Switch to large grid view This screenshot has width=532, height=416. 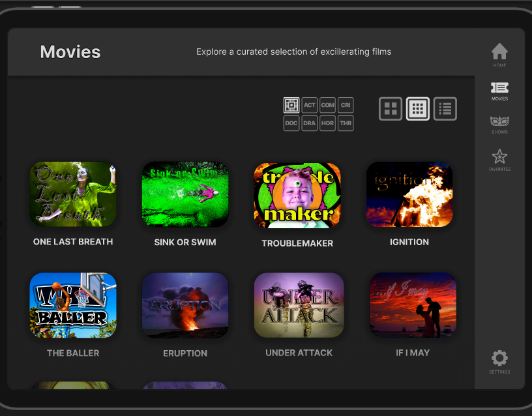pos(391,109)
